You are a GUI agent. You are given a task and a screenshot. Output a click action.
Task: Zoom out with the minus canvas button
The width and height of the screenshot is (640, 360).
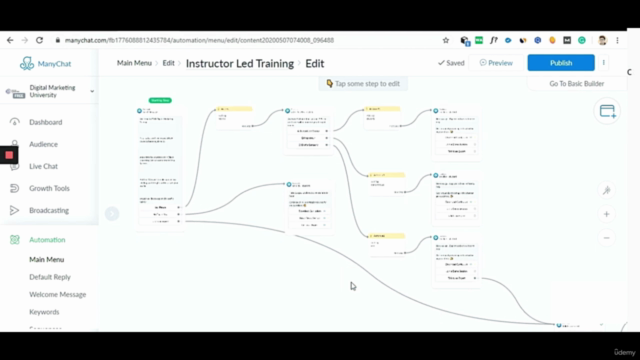[607, 238]
